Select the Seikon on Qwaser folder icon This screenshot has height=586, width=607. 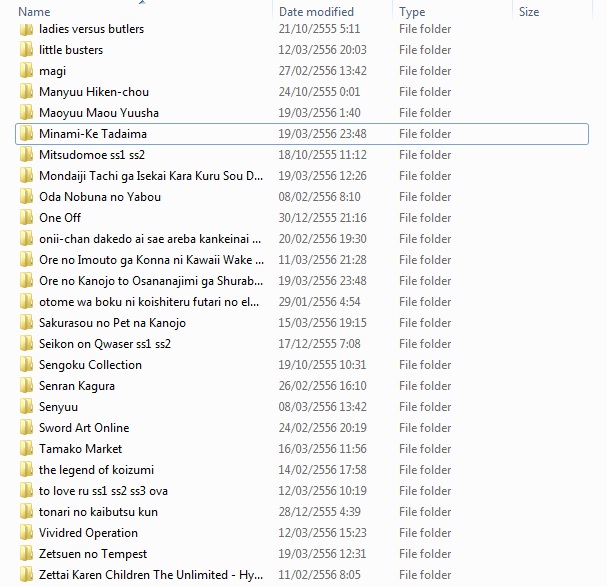[x=26, y=344]
